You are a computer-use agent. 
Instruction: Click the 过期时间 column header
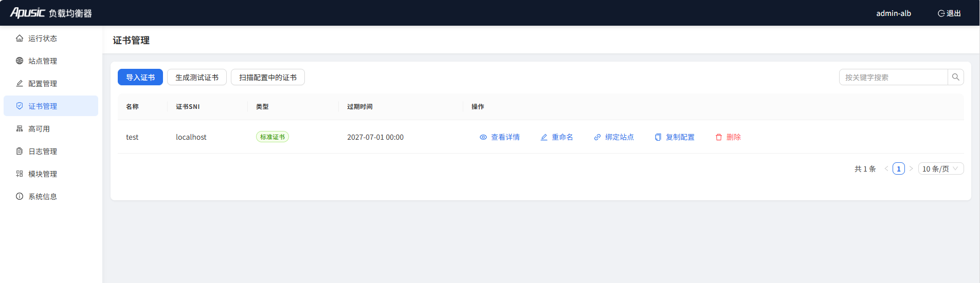coord(360,107)
